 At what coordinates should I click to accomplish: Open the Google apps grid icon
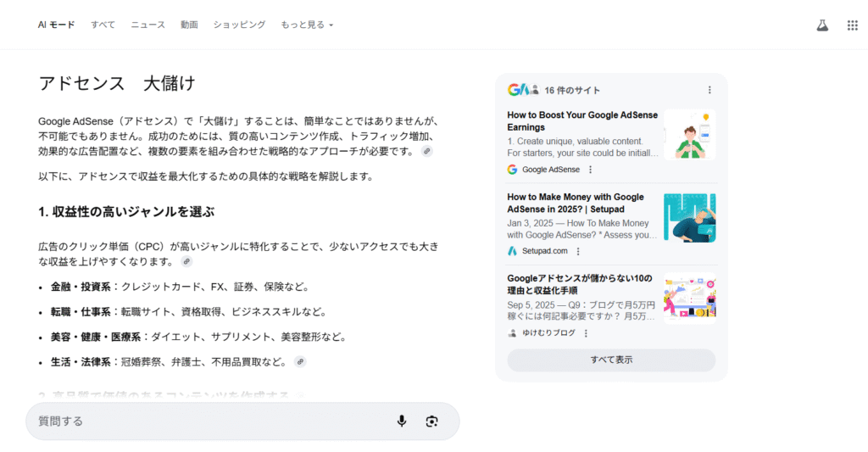(x=852, y=25)
